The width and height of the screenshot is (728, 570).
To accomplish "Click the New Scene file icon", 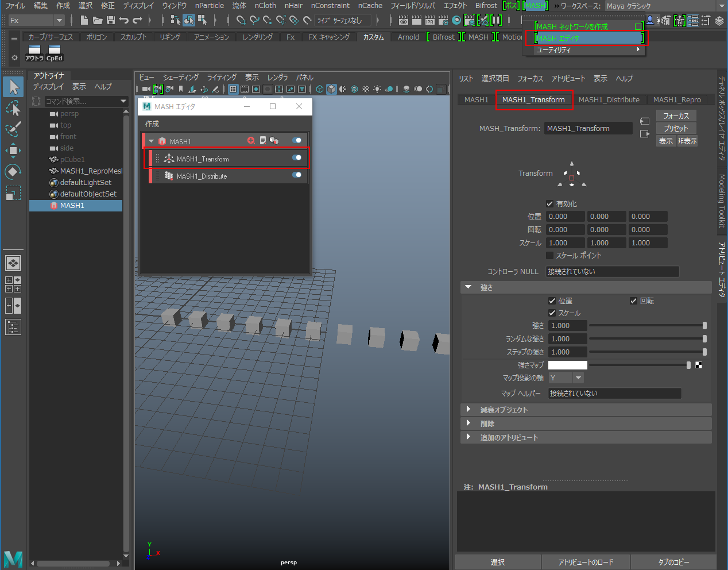I will pyautogui.click(x=84, y=20).
